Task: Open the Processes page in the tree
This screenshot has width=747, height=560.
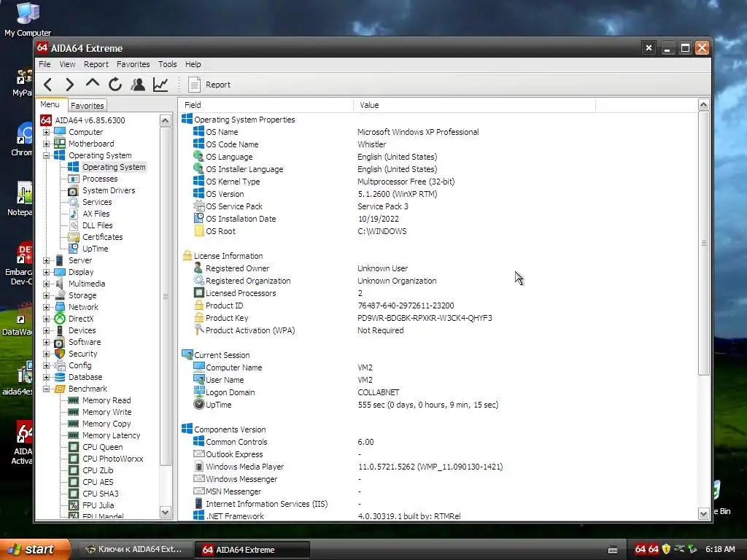Action: [99, 179]
